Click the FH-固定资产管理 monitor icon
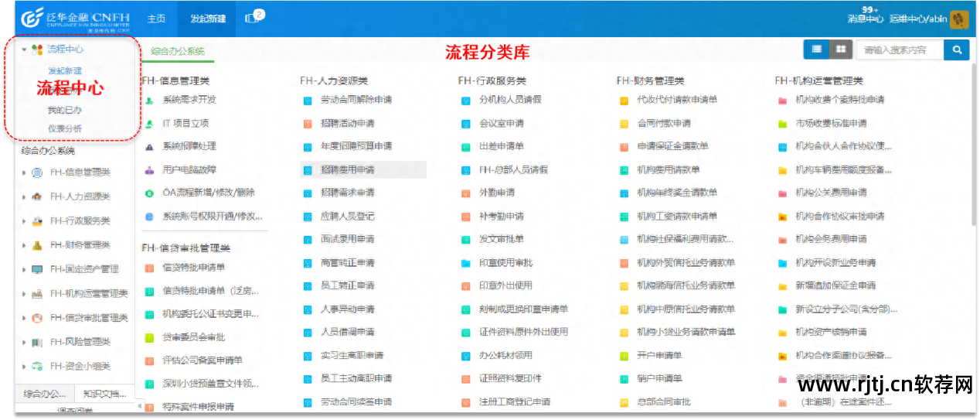The width and height of the screenshot is (980, 420). coord(37,269)
